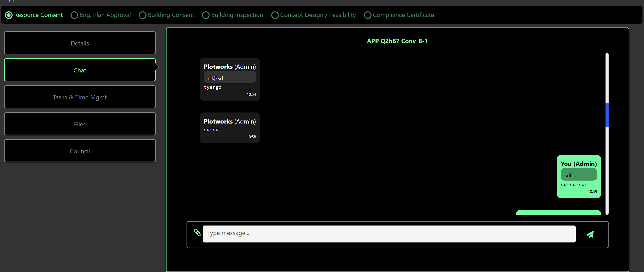Screen dimensions: 644x272
Task: Open the Chat tab
Action: pyautogui.click(x=80, y=70)
